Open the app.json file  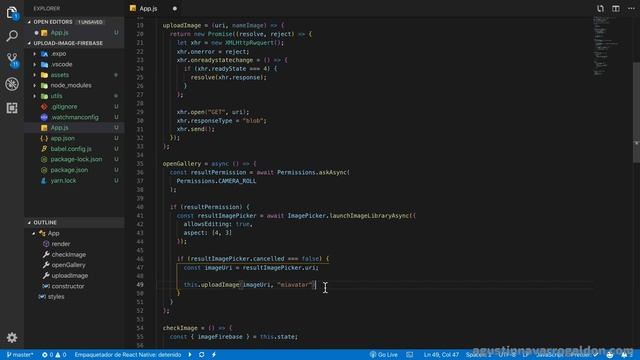(x=74, y=138)
